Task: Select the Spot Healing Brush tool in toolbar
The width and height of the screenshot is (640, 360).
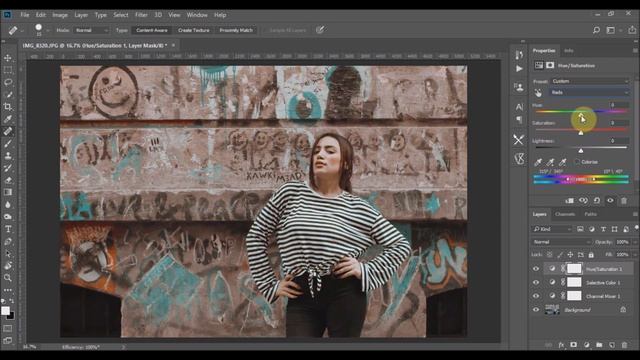Action: coord(8,131)
